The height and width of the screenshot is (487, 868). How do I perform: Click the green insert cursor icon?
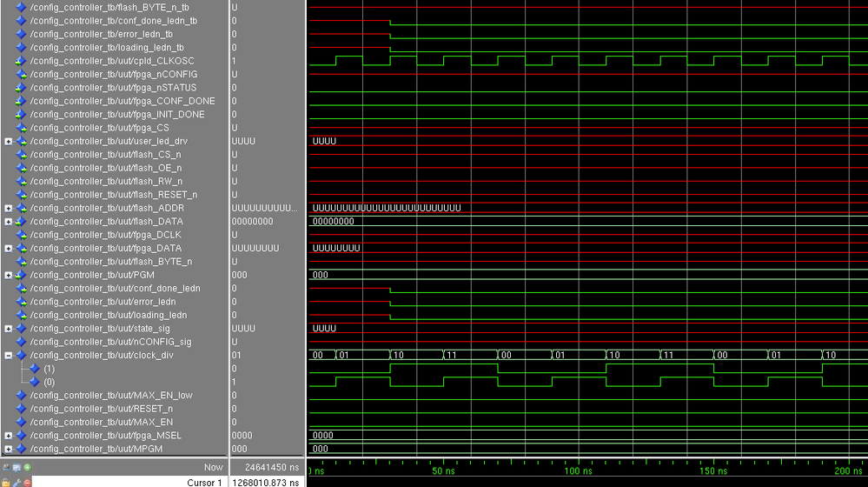click(27, 468)
